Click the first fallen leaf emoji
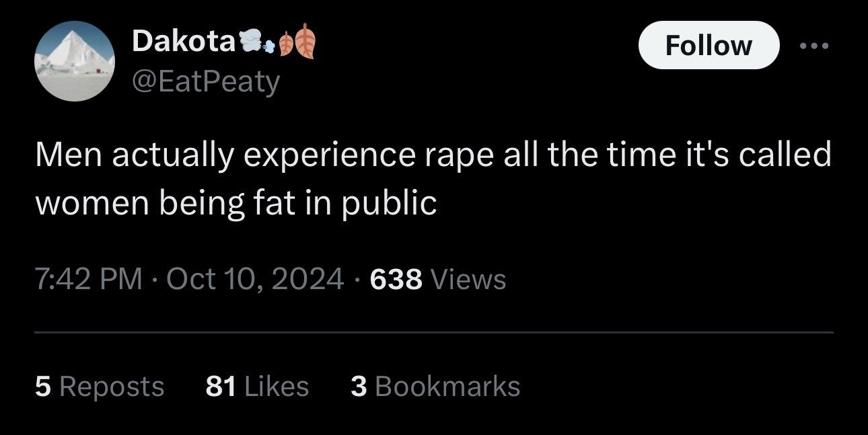Screen dimensions: 868x435 tap(287, 44)
